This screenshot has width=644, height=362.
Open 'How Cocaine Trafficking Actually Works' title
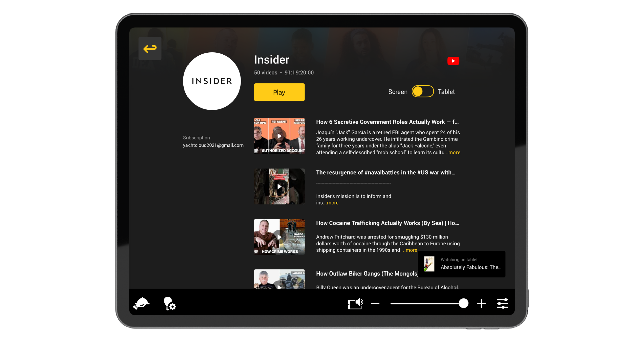click(387, 223)
